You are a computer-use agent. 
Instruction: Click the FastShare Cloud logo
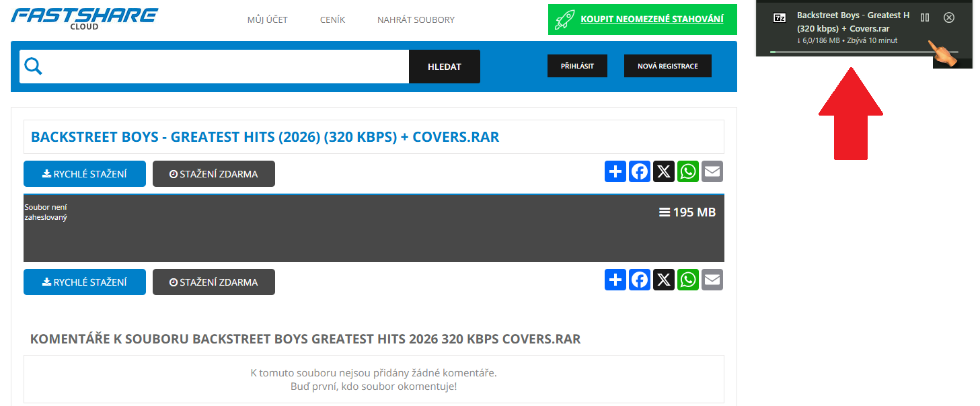tap(84, 17)
